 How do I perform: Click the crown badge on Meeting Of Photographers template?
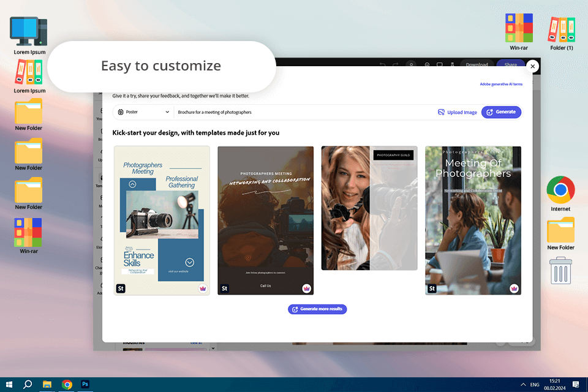click(514, 288)
